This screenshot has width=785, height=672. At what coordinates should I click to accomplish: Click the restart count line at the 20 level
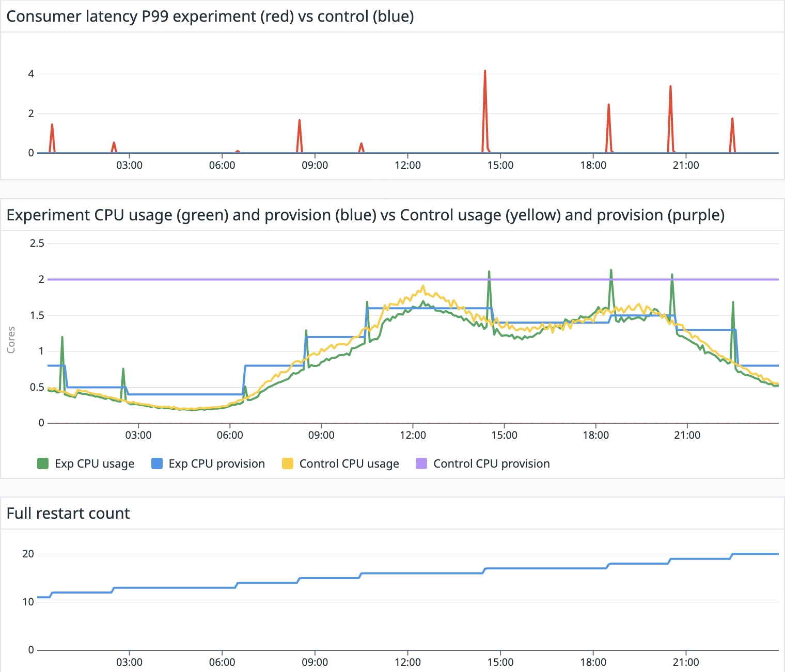click(x=754, y=554)
